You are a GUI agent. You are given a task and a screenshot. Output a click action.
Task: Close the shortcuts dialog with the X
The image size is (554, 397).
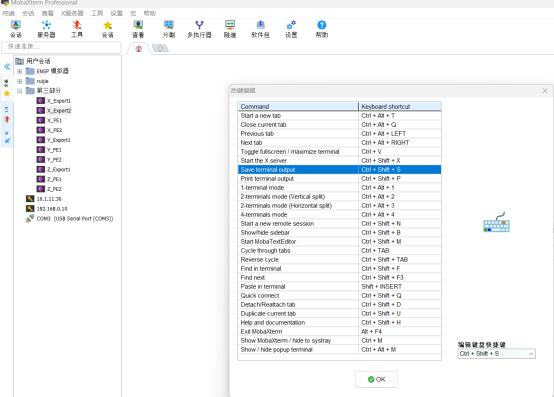pos(545,91)
